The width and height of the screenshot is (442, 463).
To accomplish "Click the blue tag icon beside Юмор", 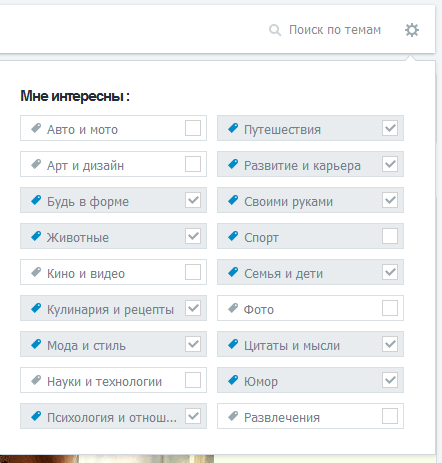I will coord(233,380).
